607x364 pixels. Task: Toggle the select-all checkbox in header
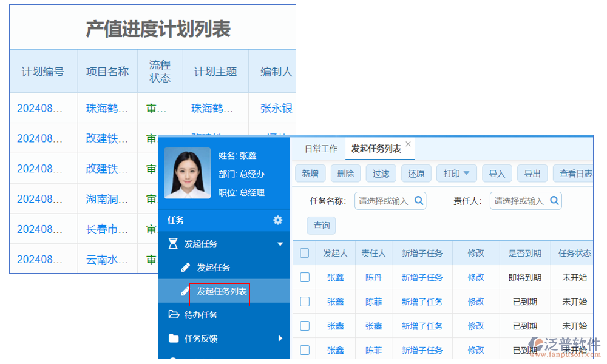tap(305, 253)
